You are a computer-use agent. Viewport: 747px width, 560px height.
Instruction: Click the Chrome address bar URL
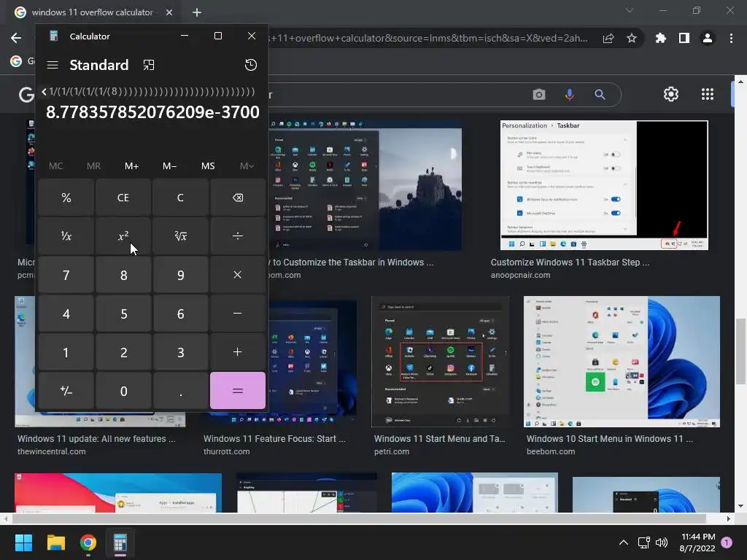tap(429, 38)
